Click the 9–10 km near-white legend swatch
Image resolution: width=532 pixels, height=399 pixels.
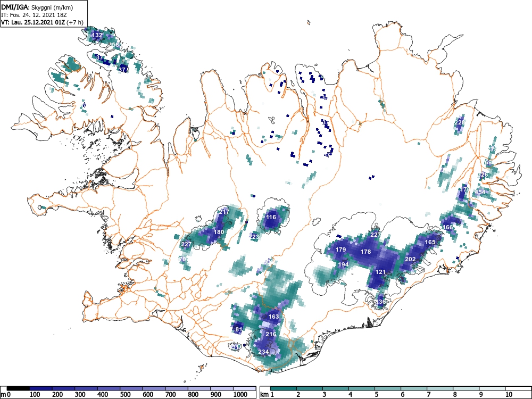click(x=492, y=388)
